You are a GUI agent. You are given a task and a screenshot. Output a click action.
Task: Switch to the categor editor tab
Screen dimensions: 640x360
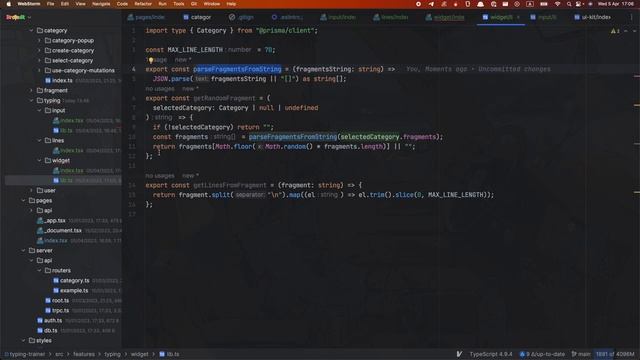(x=197, y=17)
